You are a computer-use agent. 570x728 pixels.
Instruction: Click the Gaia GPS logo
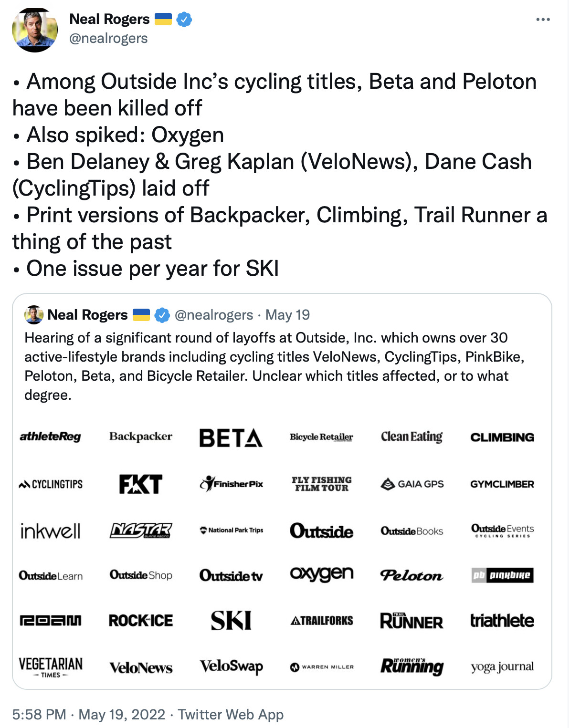tap(412, 484)
